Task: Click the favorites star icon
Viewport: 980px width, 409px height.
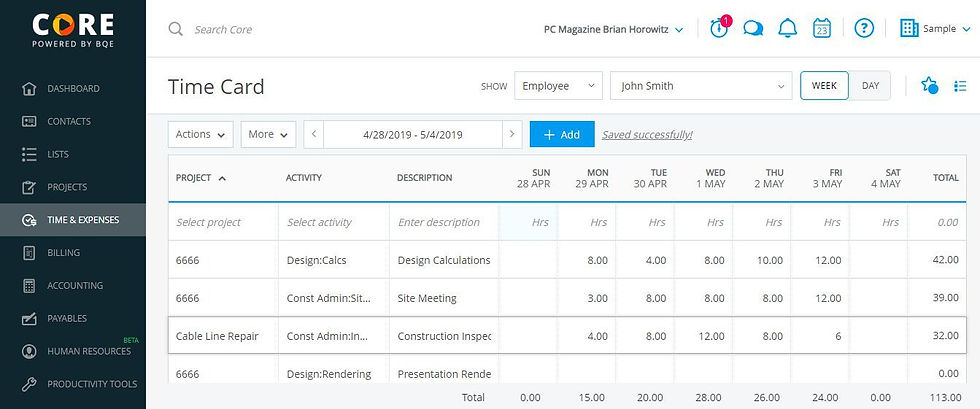Action: [929, 86]
